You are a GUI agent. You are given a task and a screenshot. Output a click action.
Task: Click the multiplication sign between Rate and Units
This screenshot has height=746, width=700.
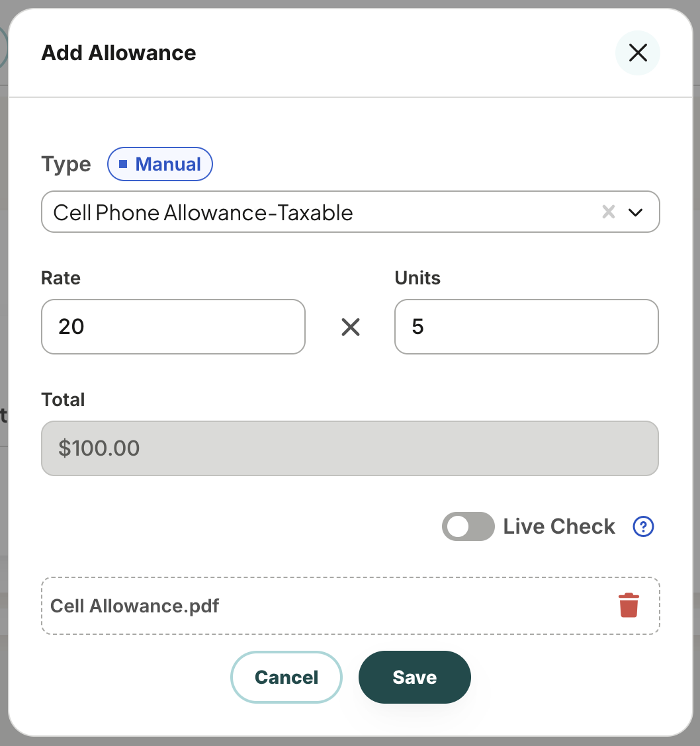pyautogui.click(x=351, y=327)
